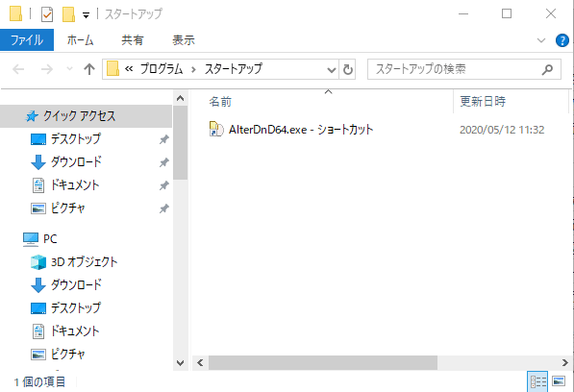Click the Properties icon in title bar

click(47, 14)
